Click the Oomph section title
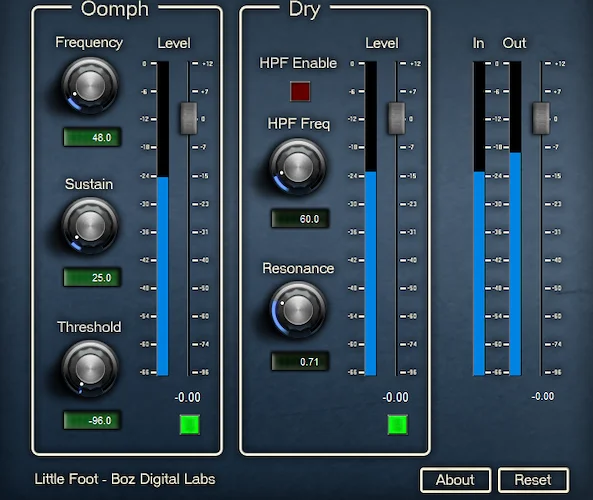The width and height of the screenshot is (593, 500). [115, 9]
